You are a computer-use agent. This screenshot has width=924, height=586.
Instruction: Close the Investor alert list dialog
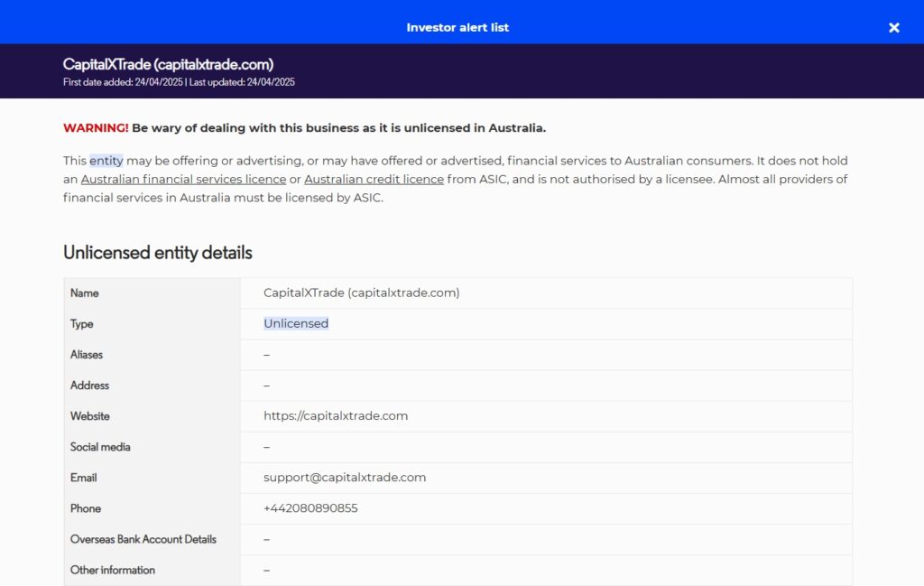click(x=893, y=28)
